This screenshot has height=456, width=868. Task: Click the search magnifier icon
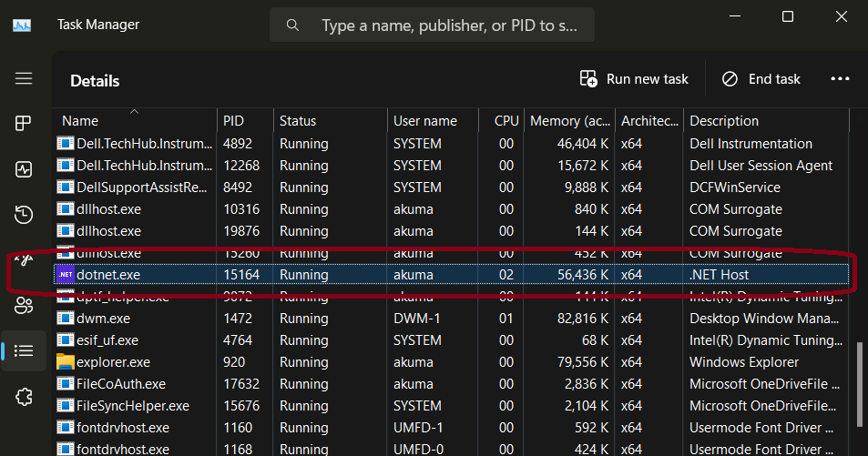point(292,25)
